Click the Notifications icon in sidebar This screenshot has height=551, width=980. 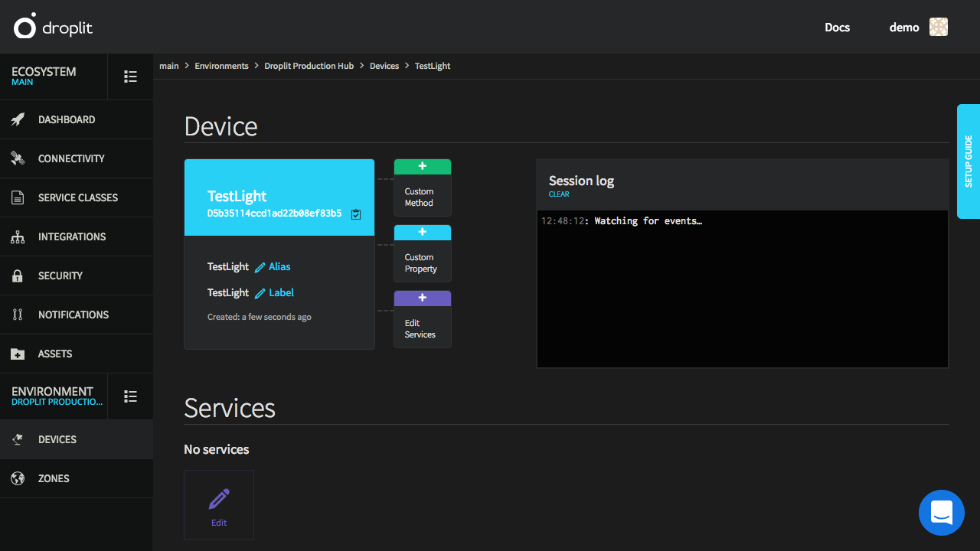(18, 315)
